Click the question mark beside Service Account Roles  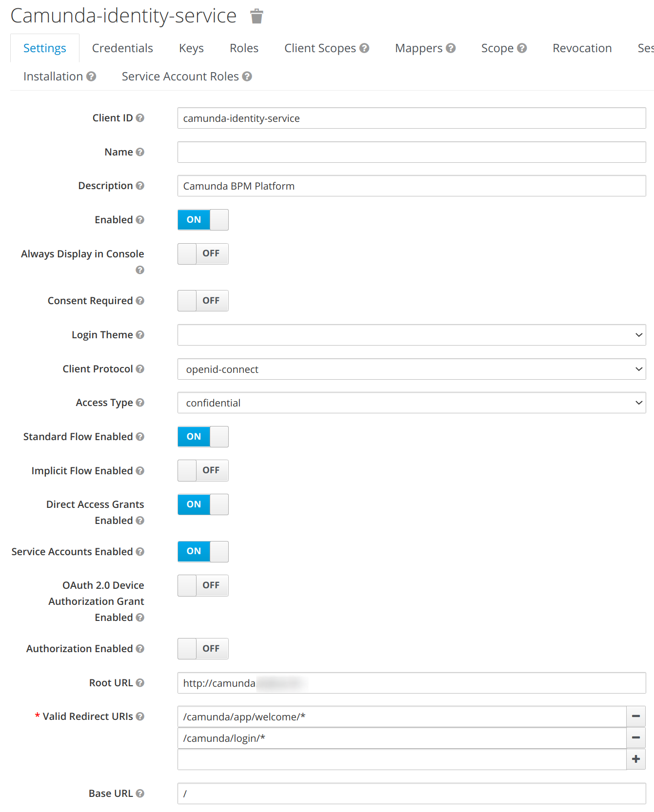point(247,77)
